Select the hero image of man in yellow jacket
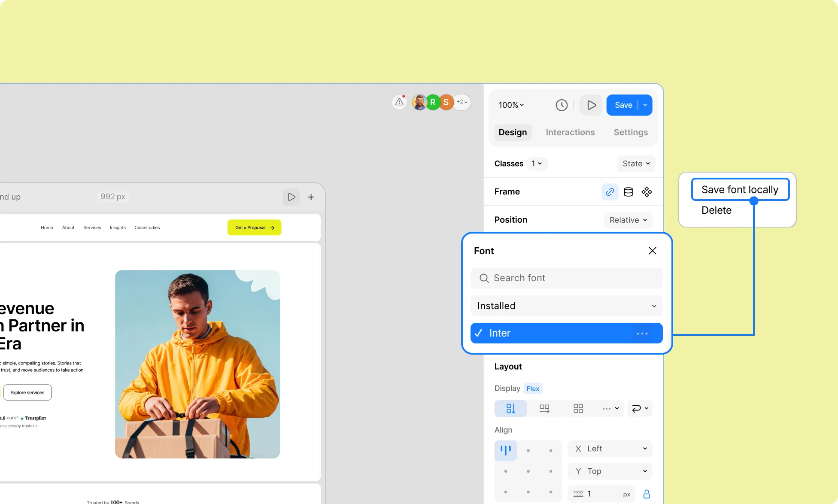 [197, 364]
